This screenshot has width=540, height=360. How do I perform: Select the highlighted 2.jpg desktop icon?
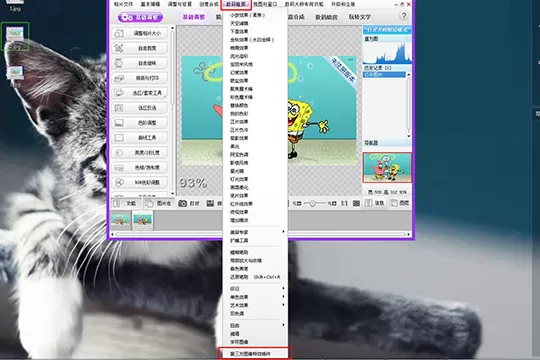click(15, 37)
